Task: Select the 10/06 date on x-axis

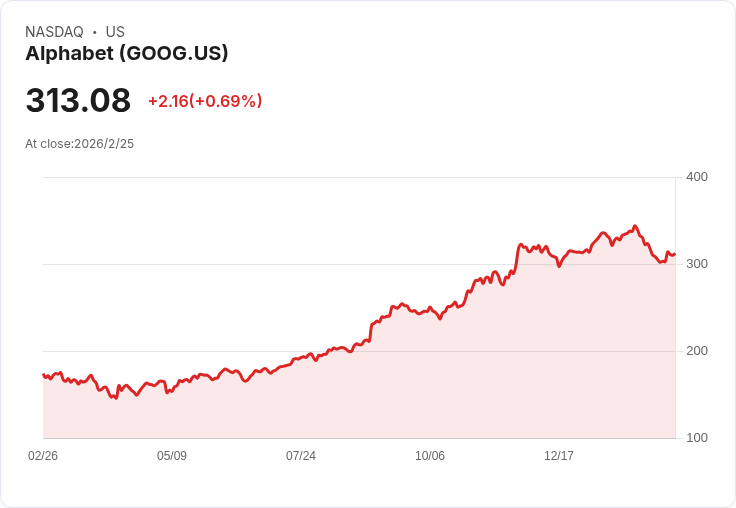Action: pos(430,456)
